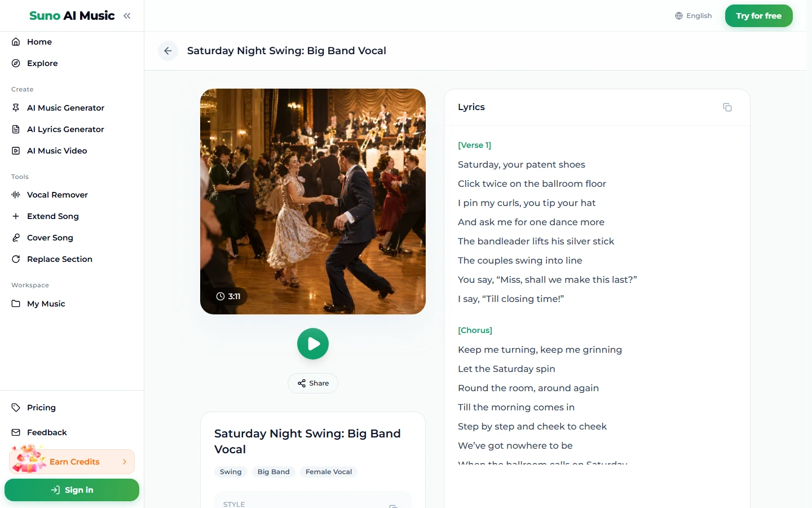Screen dimensions: 812x508
Task: Click lyric "Round the room, around again"
Action: 528,388
